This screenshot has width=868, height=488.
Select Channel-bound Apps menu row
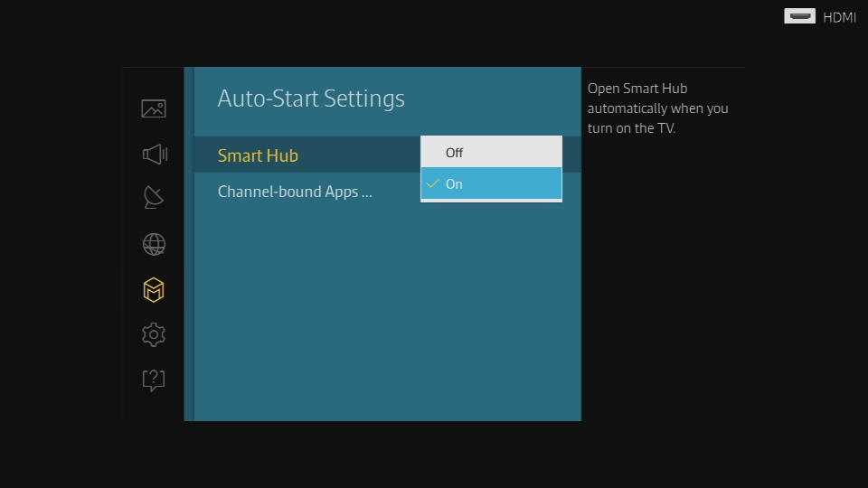pyautogui.click(x=388, y=192)
